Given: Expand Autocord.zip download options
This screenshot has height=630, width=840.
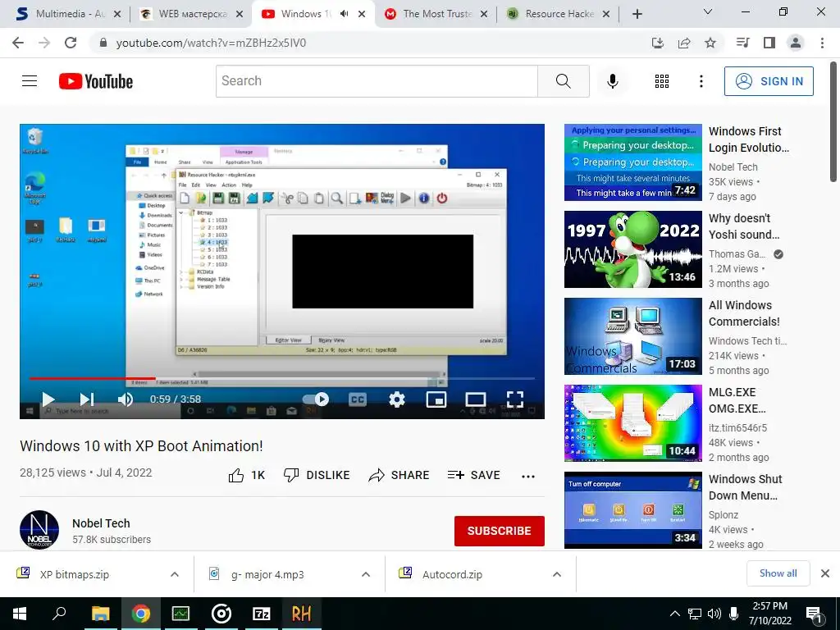Looking at the screenshot, I should 557,574.
